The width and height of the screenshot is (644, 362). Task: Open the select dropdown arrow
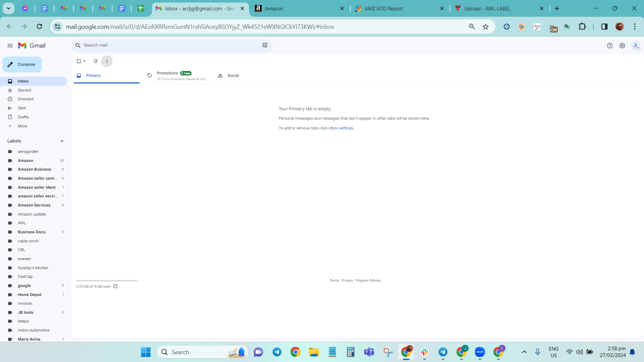click(x=85, y=61)
